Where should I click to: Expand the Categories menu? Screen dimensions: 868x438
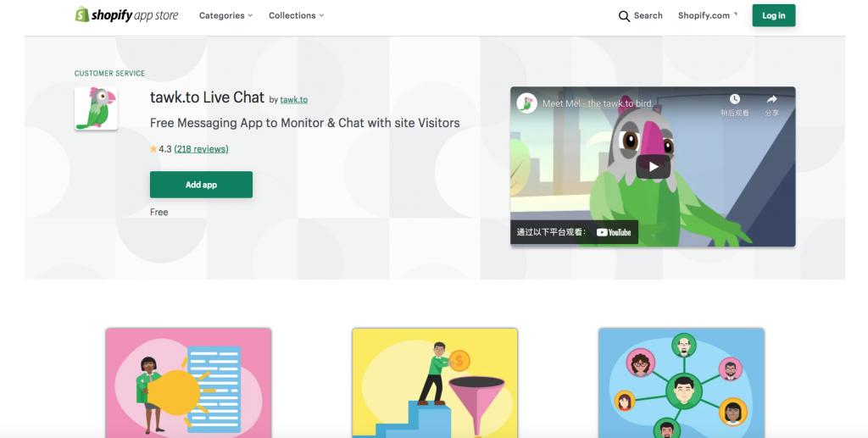(225, 15)
